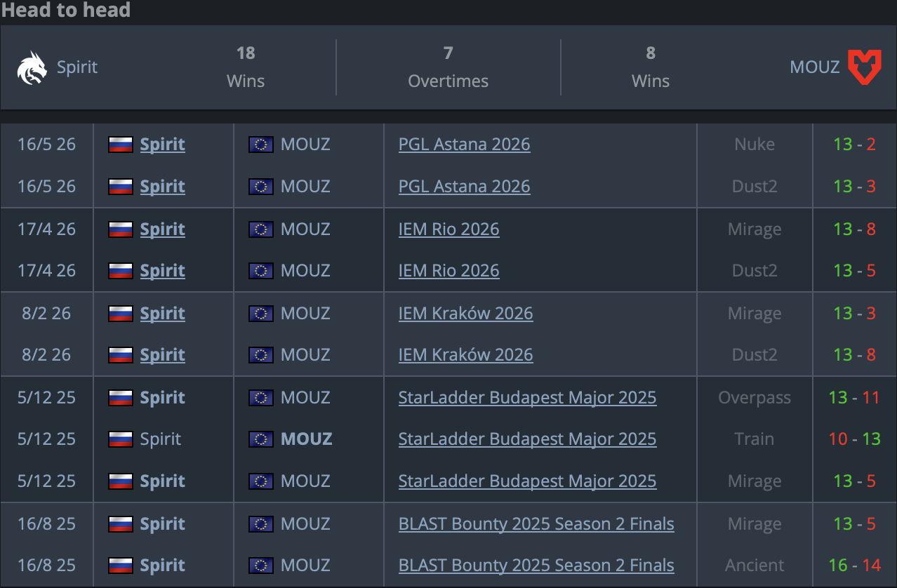This screenshot has height=588, width=897.
Task: Click the Russian flag in IEM Rio Mirage row
Action: (121, 229)
